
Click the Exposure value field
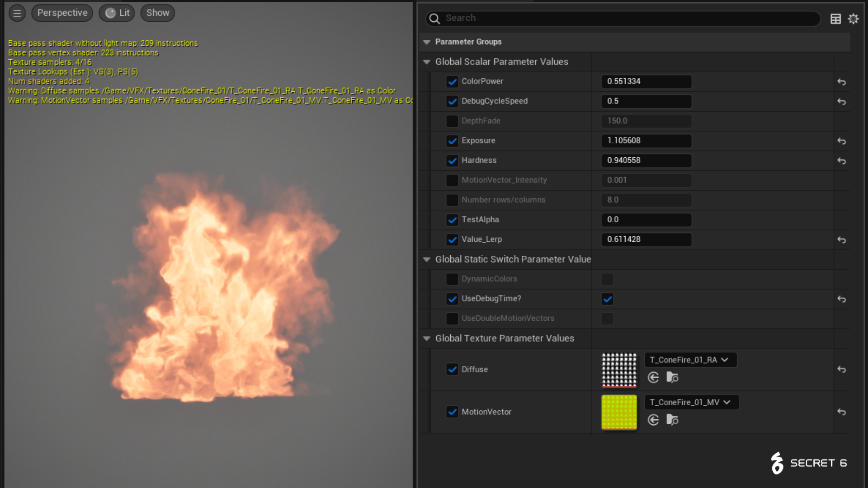tap(646, 141)
